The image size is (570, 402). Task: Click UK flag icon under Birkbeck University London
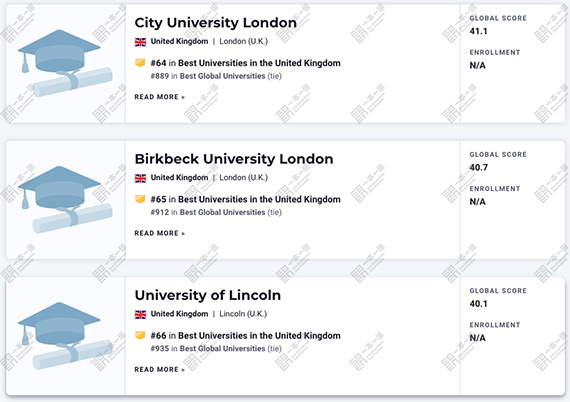coord(140,178)
